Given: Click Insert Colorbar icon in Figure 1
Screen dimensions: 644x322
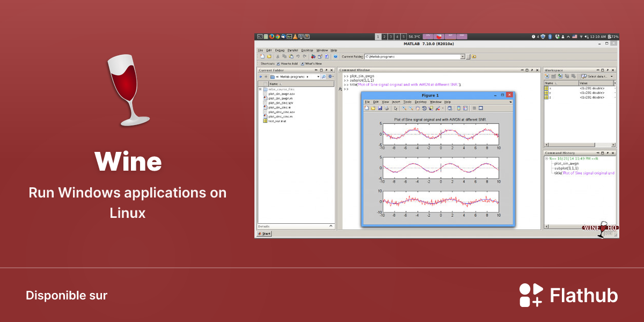Looking at the screenshot, I should [x=459, y=108].
